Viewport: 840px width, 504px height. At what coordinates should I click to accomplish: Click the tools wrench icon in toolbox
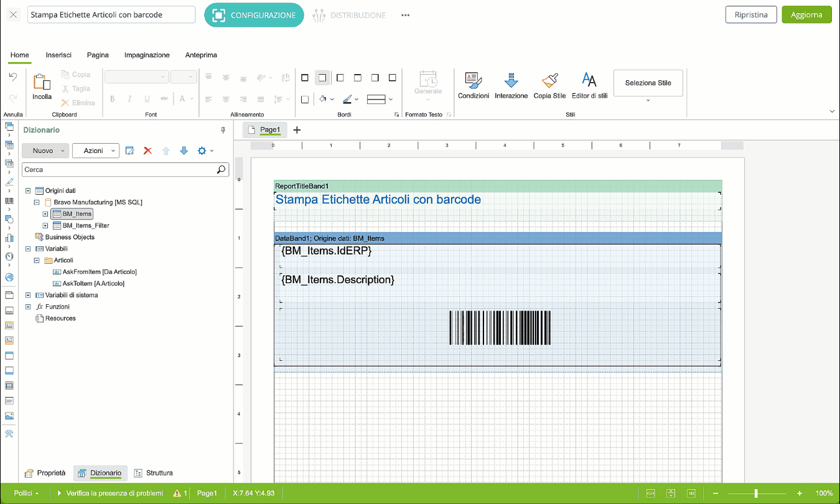click(9, 434)
